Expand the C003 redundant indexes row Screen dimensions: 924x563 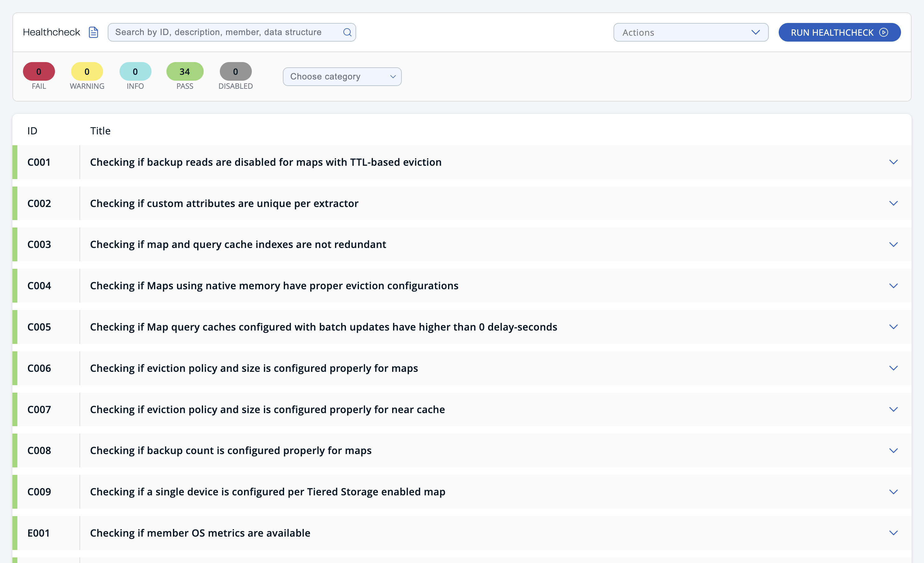893,244
